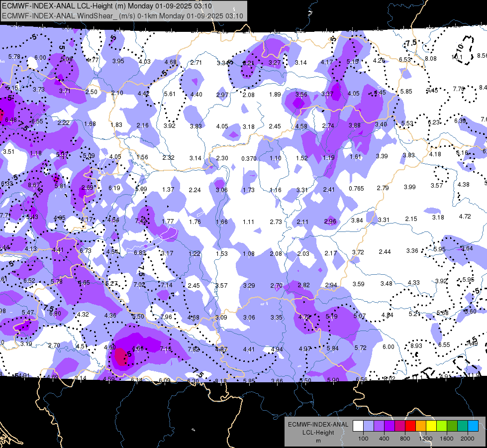487x448 pixels.
Task: Click the wind shear value 7.02
Action: [x=139, y=284]
